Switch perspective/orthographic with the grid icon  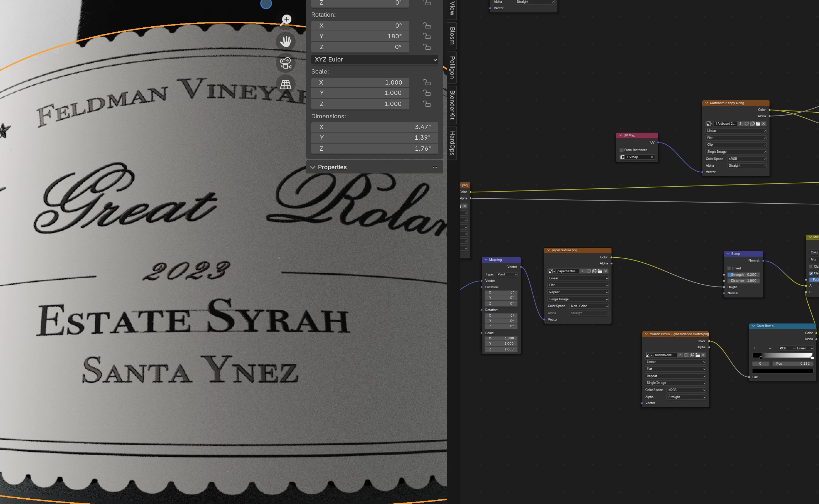point(286,85)
